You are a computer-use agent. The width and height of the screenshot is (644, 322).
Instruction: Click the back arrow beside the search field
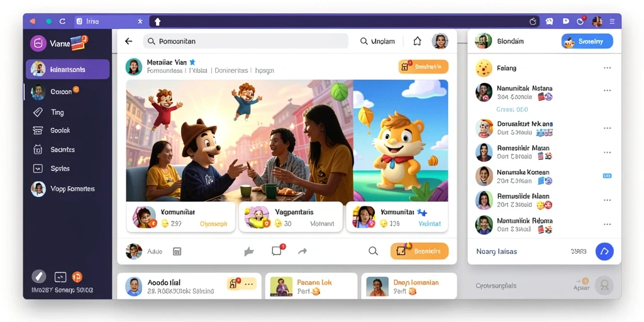tap(128, 41)
